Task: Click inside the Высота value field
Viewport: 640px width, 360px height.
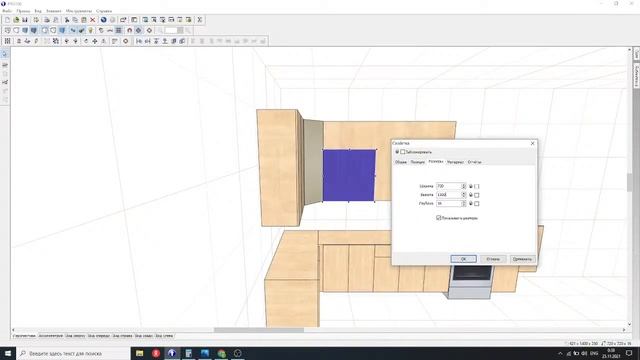Action: tap(449, 195)
